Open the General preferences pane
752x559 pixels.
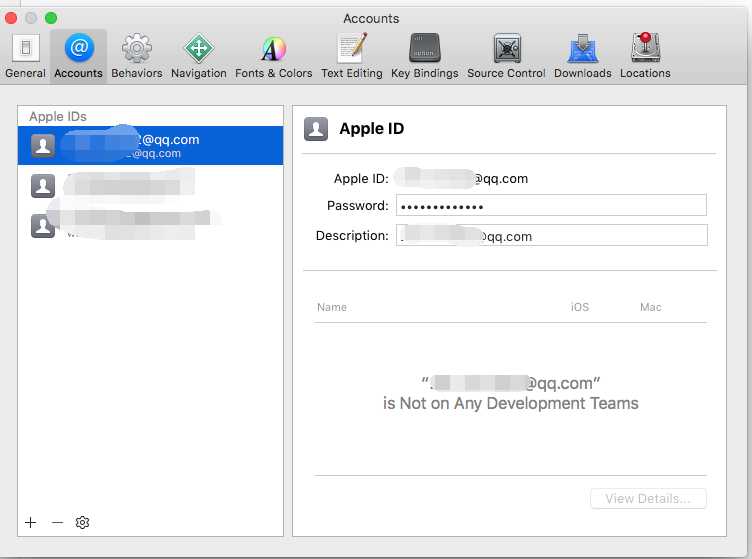[25, 56]
